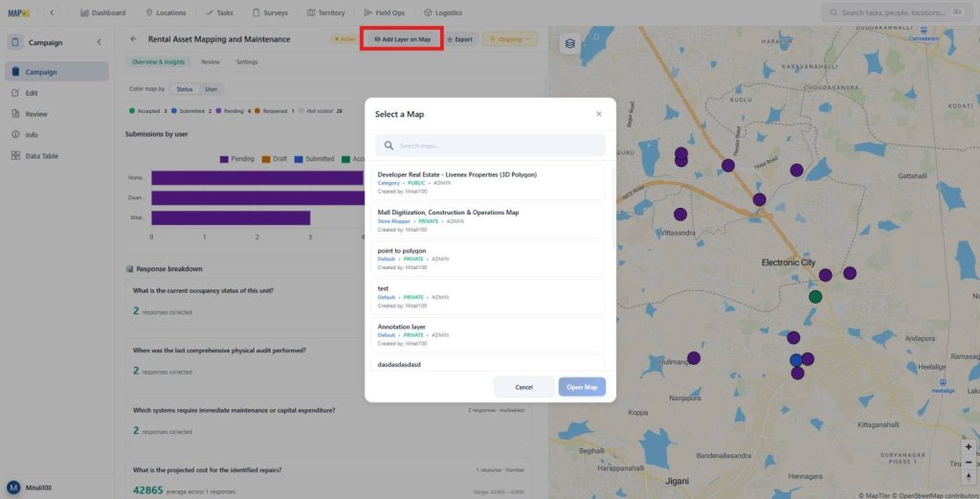980x499 pixels.
Task: Switch to the Review tab
Action: pyautogui.click(x=211, y=62)
